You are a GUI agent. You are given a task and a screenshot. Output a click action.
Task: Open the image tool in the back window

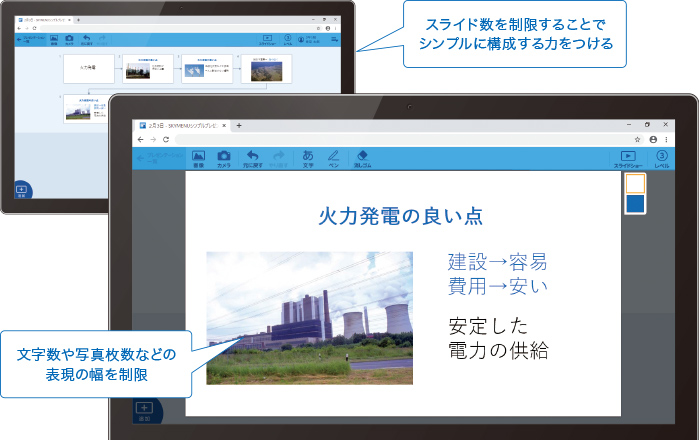tap(54, 40)
